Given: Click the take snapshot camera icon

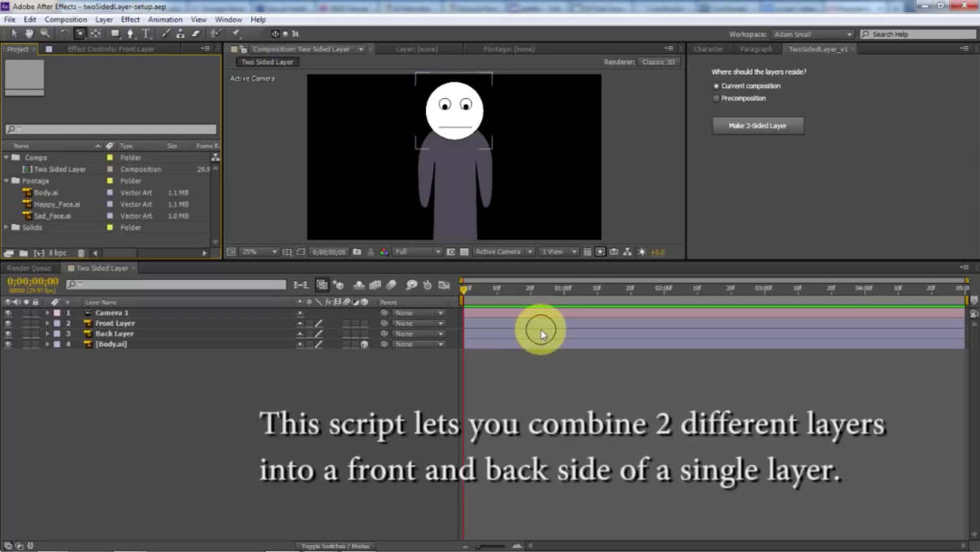Looking at the screenshot, I should (x=356, y=251).
